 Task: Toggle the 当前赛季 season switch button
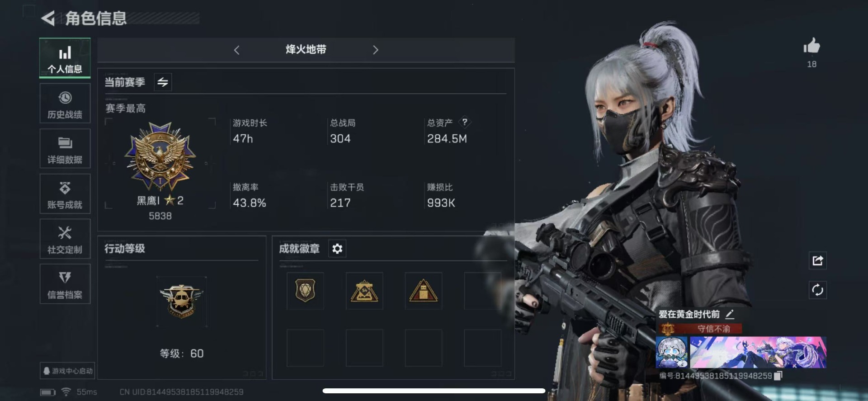(x=163, y=82)
